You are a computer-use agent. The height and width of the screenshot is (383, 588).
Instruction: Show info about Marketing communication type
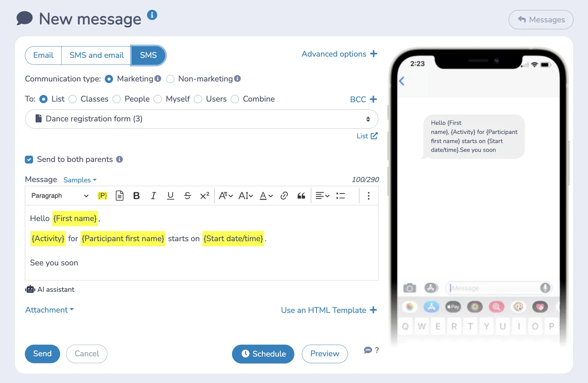point(158,79)
